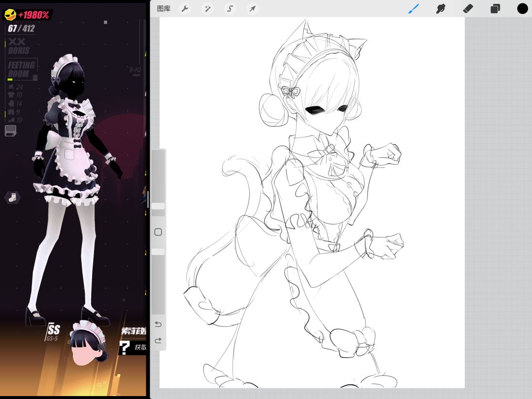Tap the sock icon in game panel

12,198
